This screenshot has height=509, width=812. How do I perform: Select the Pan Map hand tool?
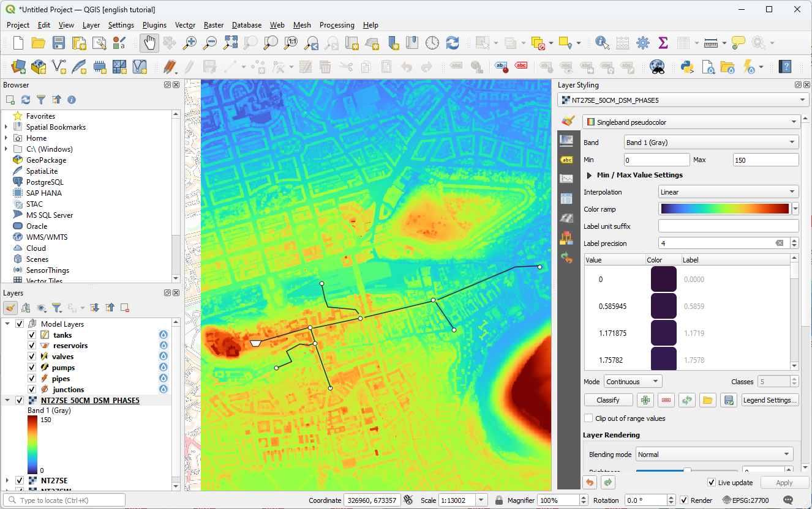(149, 43)
